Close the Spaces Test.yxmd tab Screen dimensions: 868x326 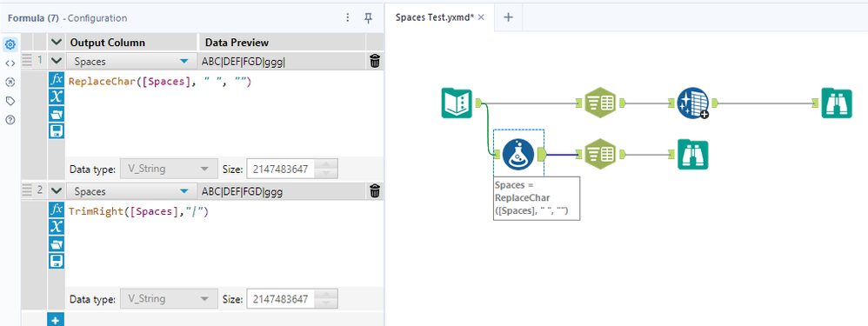click(481, 17)
